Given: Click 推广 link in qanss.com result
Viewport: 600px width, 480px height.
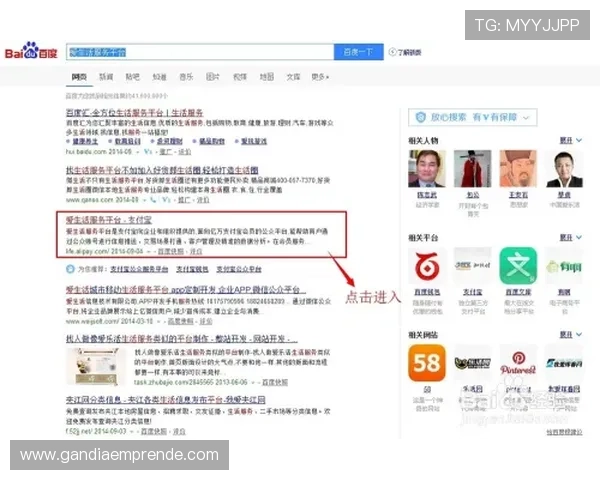Looking at the screenshot, I should 184,199.
